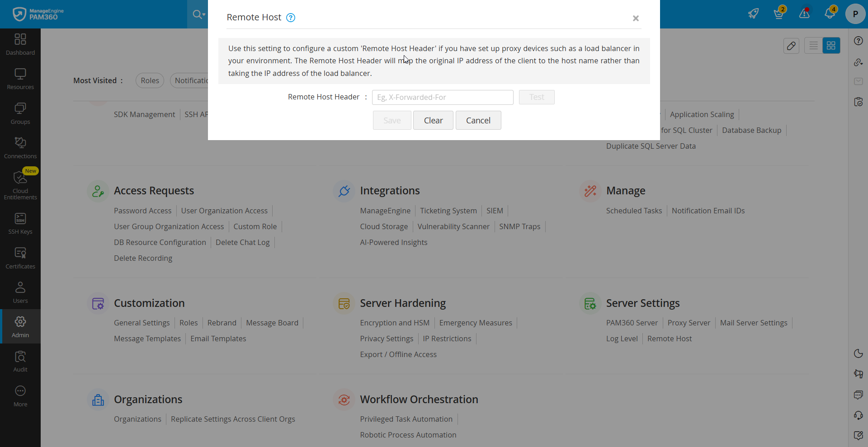Focus the Remote Host Header input field
This screenshot has width=868, height=447.
pos(442,97)
